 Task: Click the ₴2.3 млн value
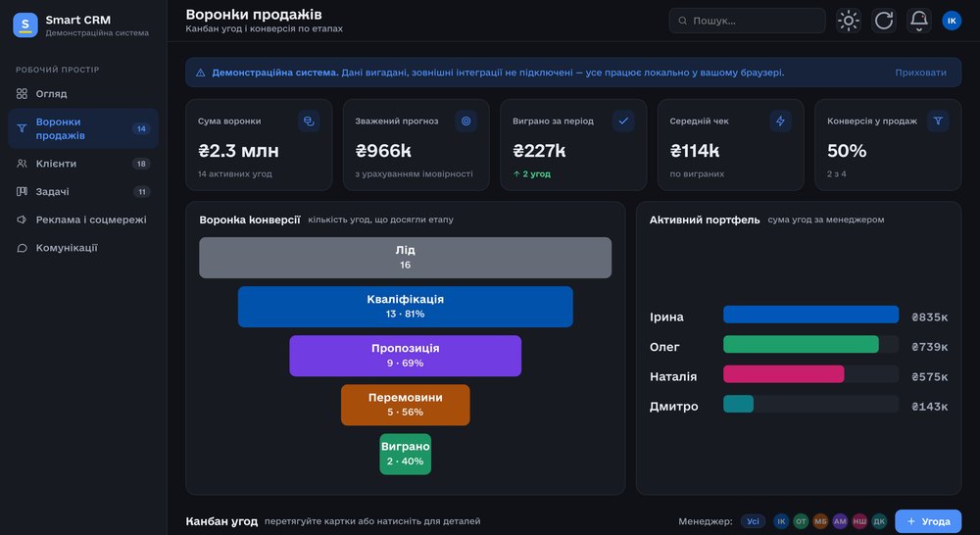239,151
